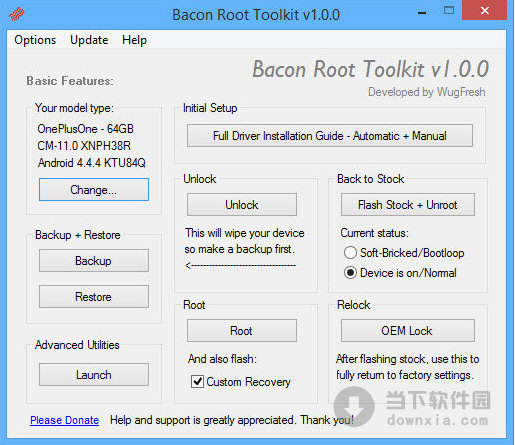
Task: Open the Help menu
Action: pos(134,40)
